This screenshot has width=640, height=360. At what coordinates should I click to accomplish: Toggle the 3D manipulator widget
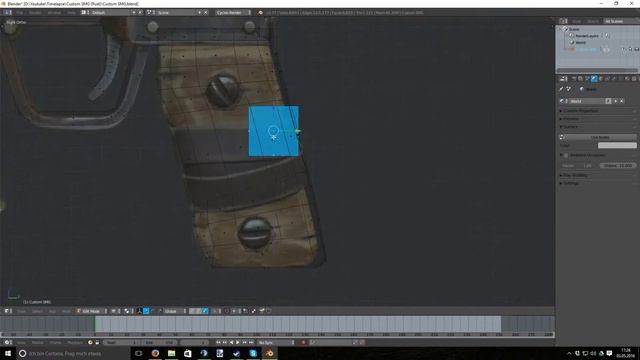point(140,311)
